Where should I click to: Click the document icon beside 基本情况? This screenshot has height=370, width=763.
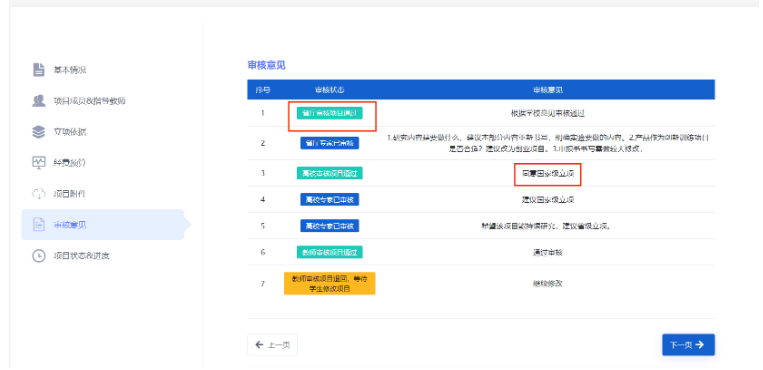tap(38, 70)
